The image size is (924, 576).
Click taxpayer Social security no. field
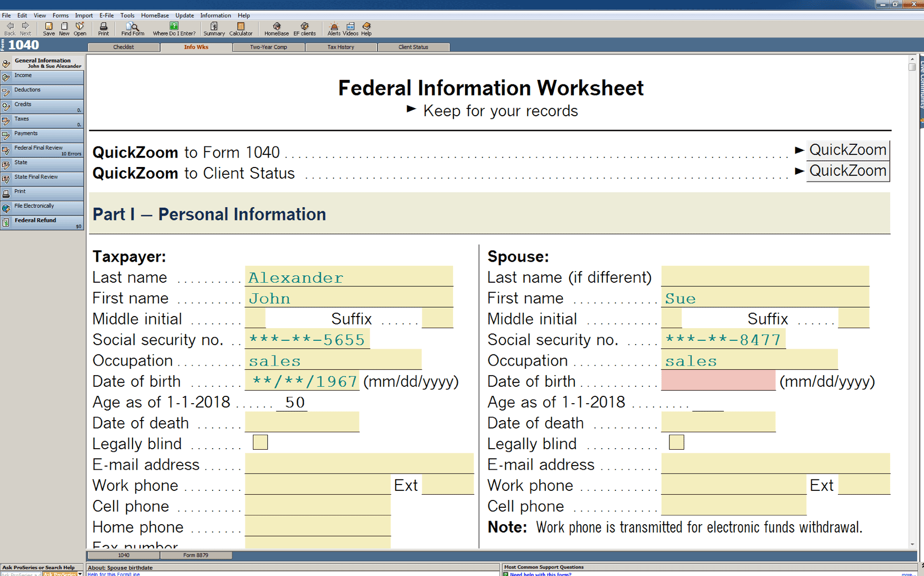click(x=307, y=339)
